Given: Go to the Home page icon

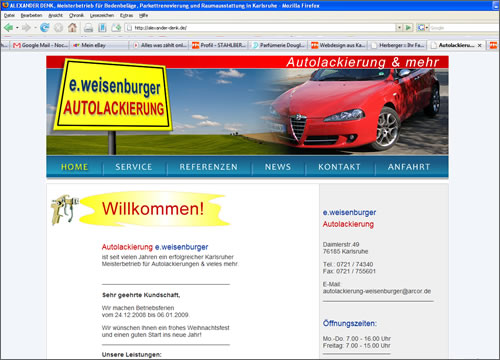Looking at the screenshot, I should 72,28.
